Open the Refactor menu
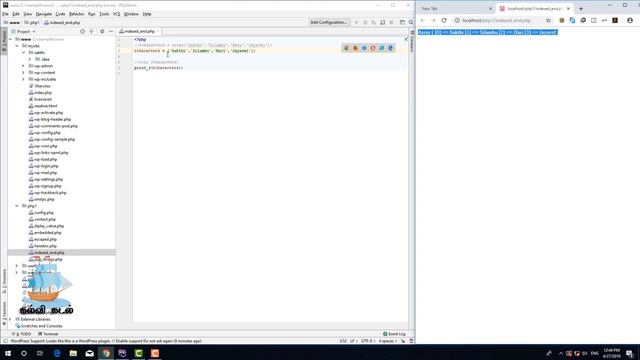Viewport: 640px width, 360px height. tap(76, 14)
